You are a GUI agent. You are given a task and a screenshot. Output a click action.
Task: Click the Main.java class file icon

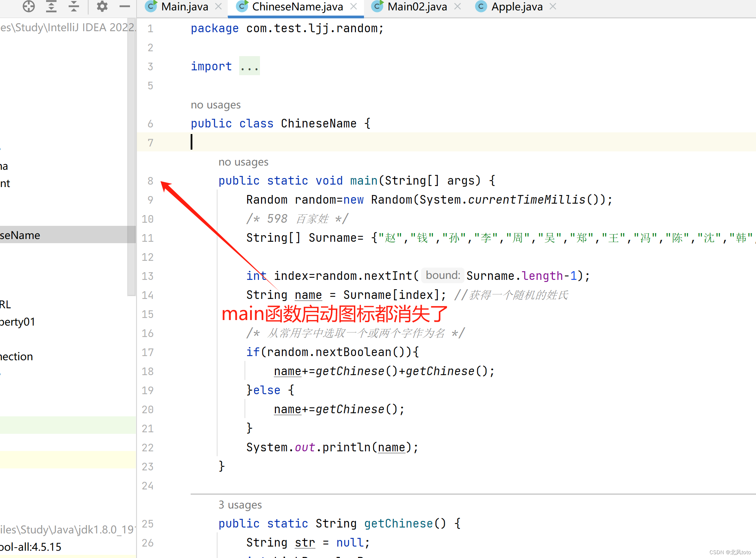coord(151,6)
